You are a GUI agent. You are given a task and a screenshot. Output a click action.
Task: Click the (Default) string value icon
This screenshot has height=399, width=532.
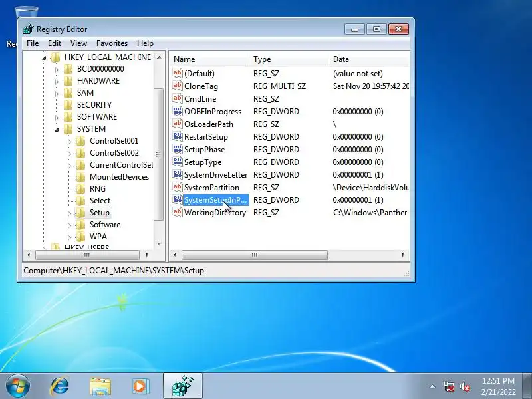point(178,73)
